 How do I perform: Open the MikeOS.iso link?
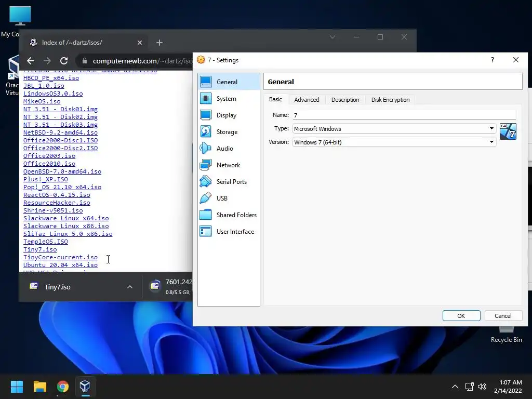(x=42, y=101)
